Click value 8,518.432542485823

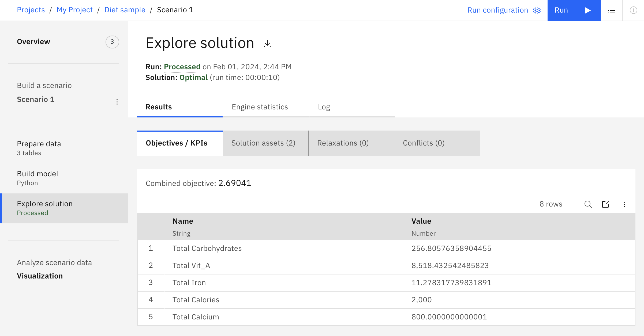[x=450, y=266]
